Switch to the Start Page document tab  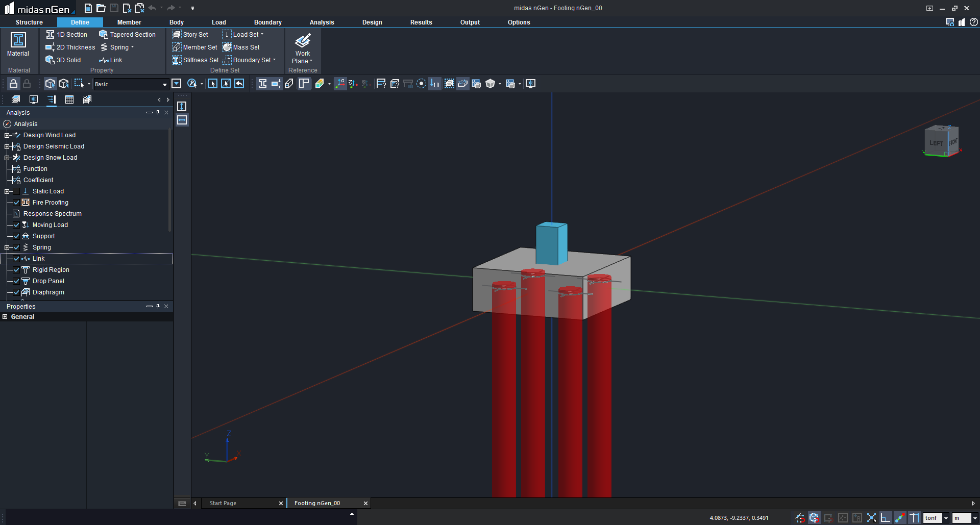(x=223, y=503)
